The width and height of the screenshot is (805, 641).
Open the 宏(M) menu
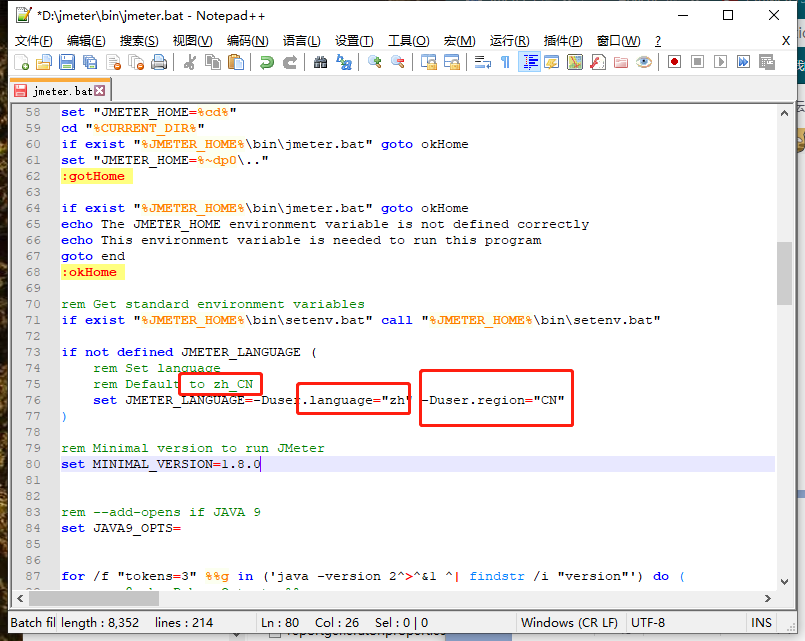pos(459,41)
